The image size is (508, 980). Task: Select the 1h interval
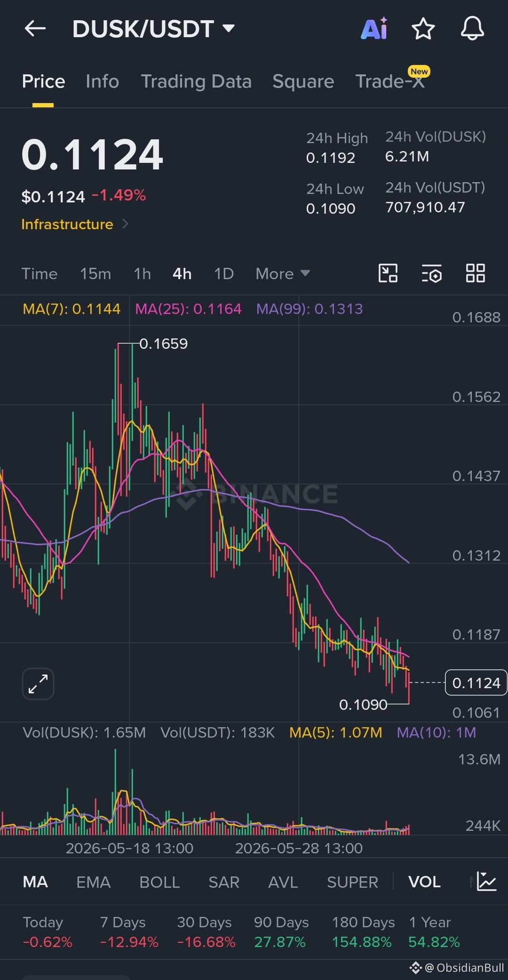click(143, 273)
